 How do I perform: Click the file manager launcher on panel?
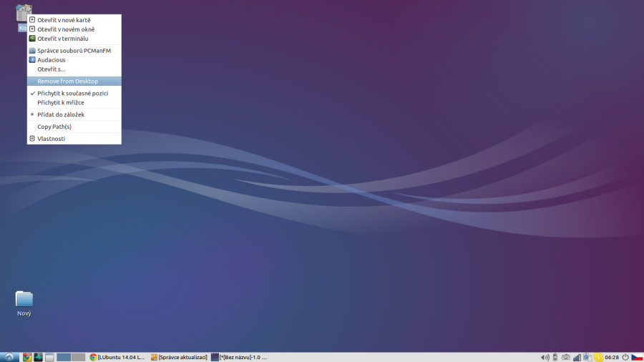(x=49, y=357)
